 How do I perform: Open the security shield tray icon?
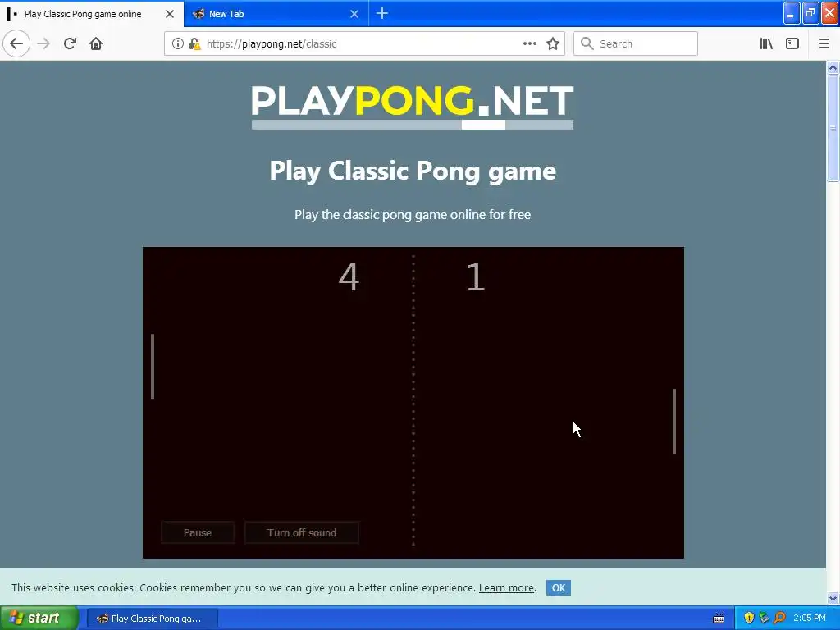tap(749, 619)
